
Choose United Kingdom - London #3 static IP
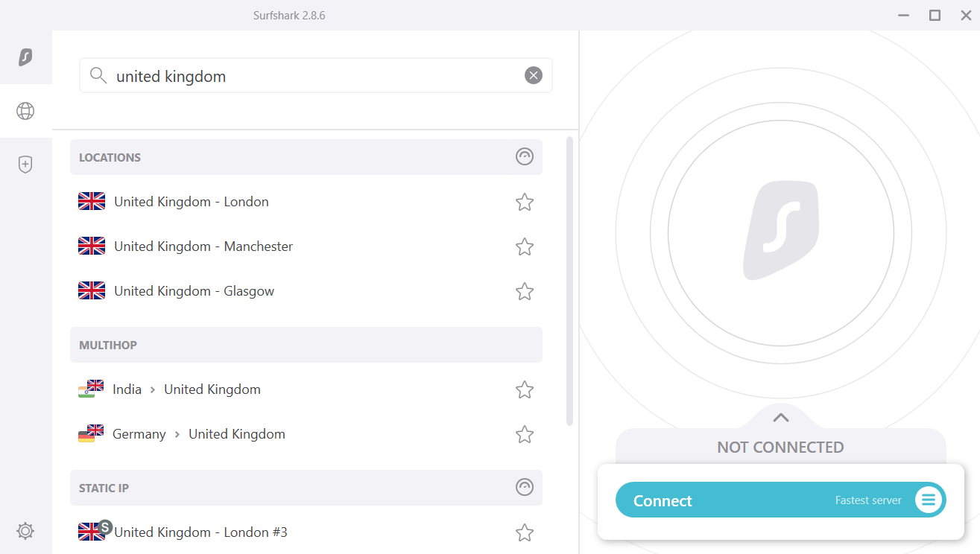[200, 532]
